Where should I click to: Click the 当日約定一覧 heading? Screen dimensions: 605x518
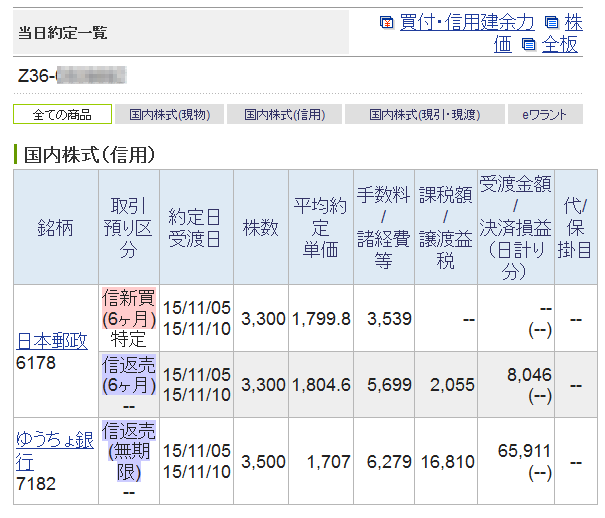63,32
